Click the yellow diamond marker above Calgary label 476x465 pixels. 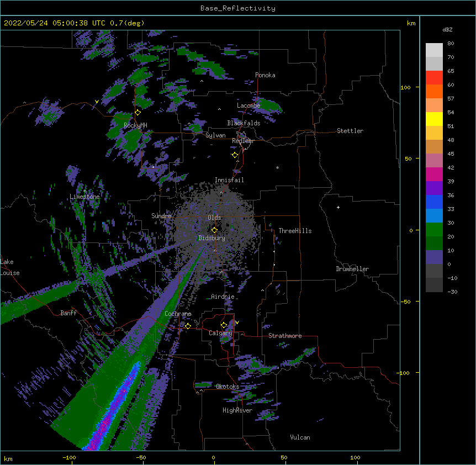tap(224, 325)
